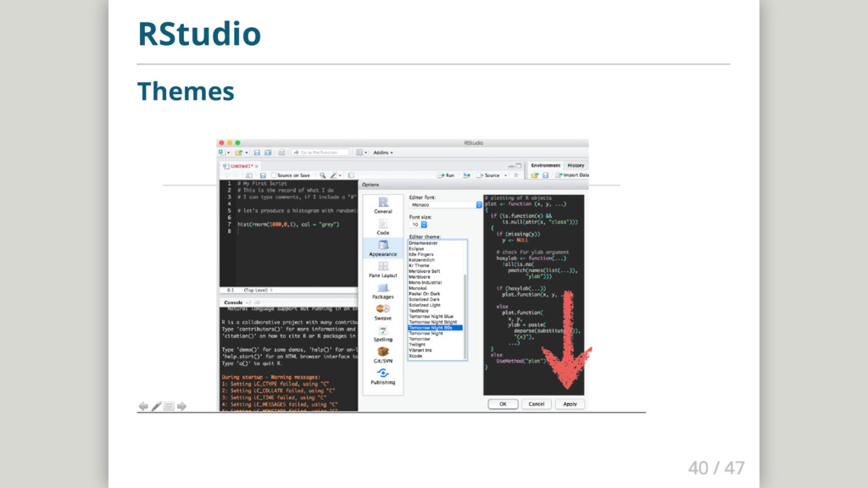868x488 pixels.
Task: Click the new file icon in RStudio toolbar
Action: click(x=221, y=152)
